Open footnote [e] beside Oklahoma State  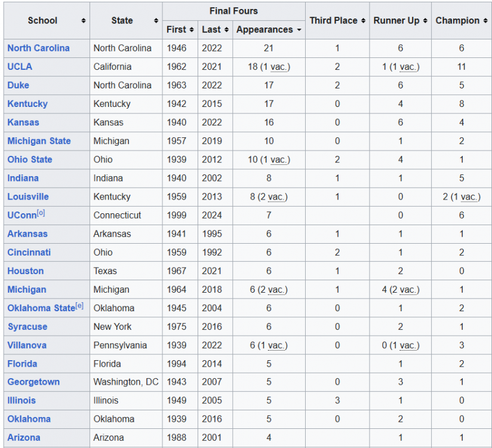[x=79, y=306]
